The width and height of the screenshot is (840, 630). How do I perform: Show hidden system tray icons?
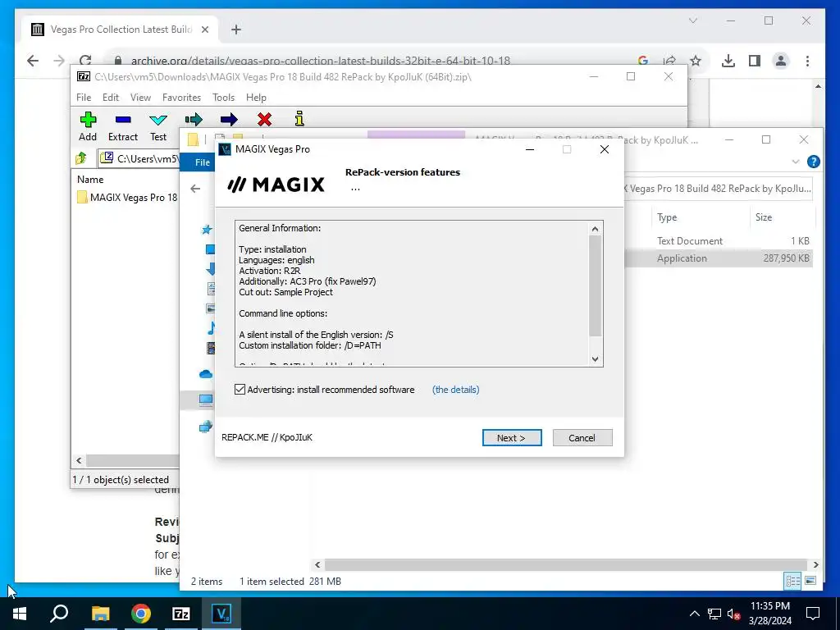pos(694,614)
